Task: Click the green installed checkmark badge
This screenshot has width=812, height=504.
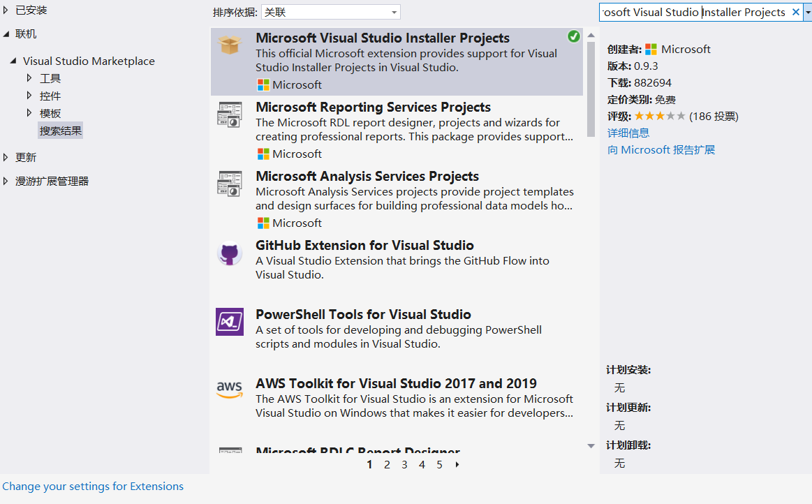Action: click(x=574, y=36)
